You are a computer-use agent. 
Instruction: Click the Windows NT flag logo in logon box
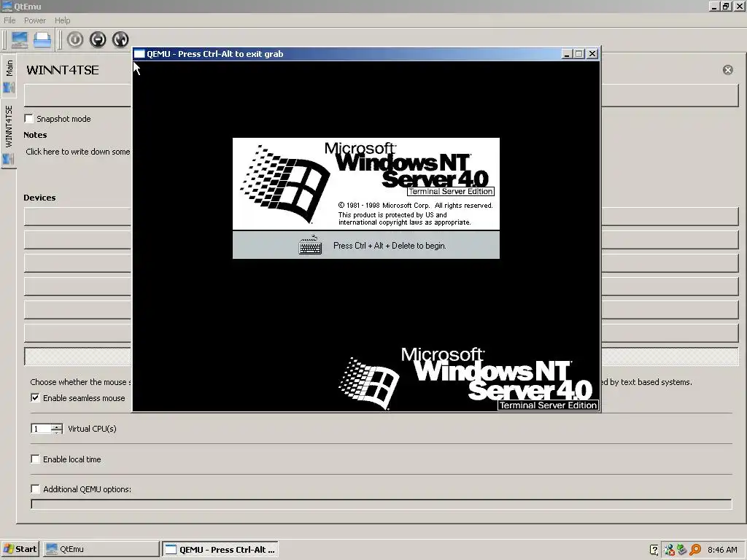point(285,183)
